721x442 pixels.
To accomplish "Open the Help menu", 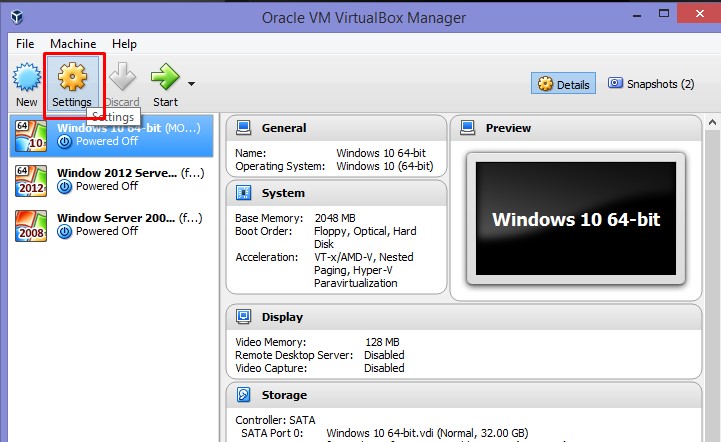I will click(x=125, y=44).
